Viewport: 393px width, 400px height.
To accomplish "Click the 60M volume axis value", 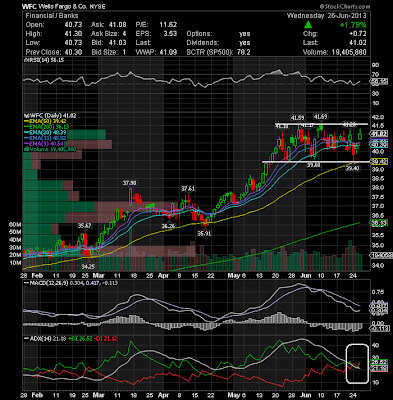I will click(15, 225).
